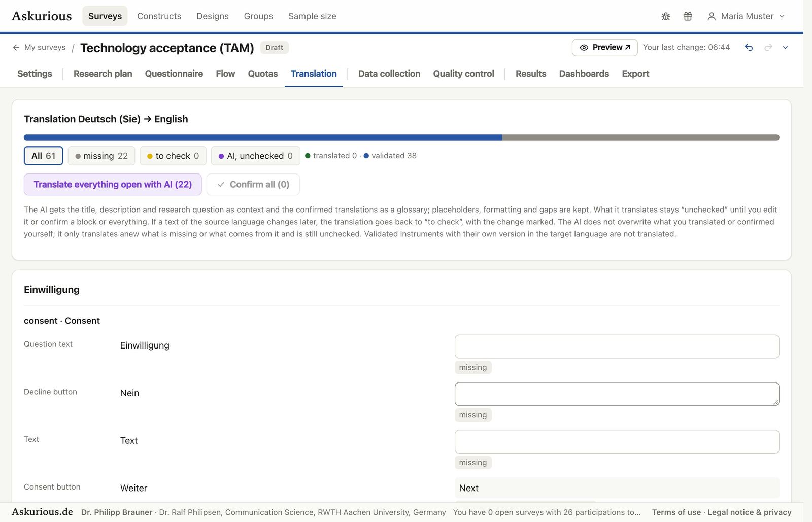Open the Terms of use link
The image size is (812, 522).
tap(676, 512)
